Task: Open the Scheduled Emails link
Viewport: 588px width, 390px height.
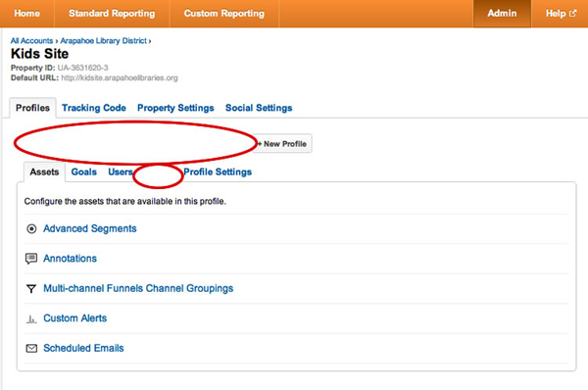Action: (83, 349)
